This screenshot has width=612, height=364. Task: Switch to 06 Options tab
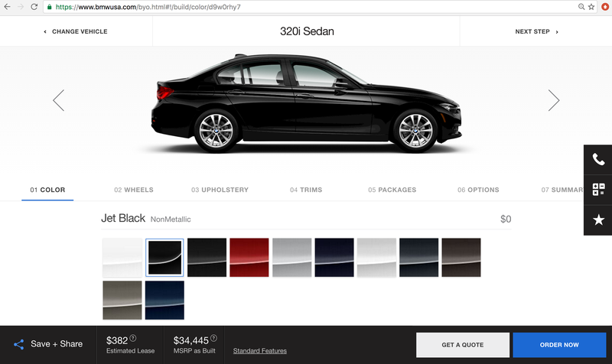[478, 190]
